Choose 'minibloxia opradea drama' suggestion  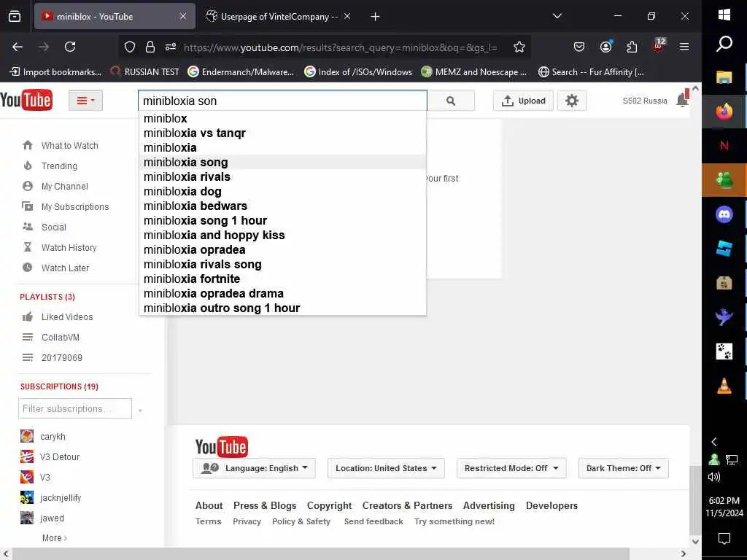pos(282,293)
